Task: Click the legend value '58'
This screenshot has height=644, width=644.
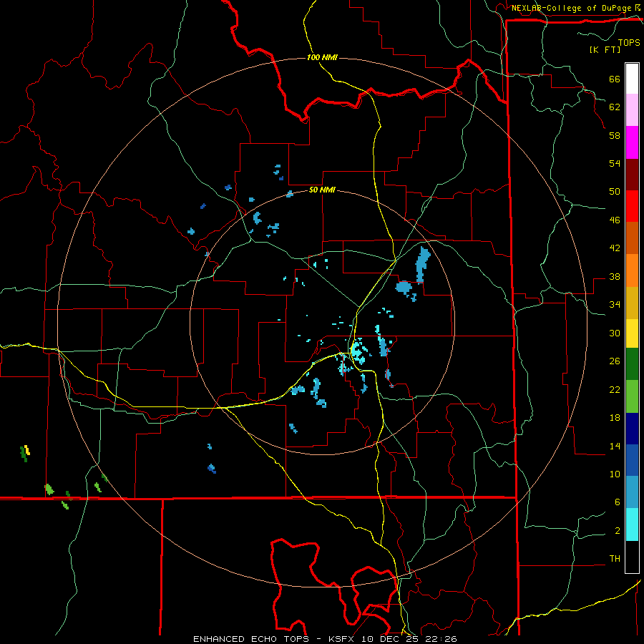Action: point(615,135)
